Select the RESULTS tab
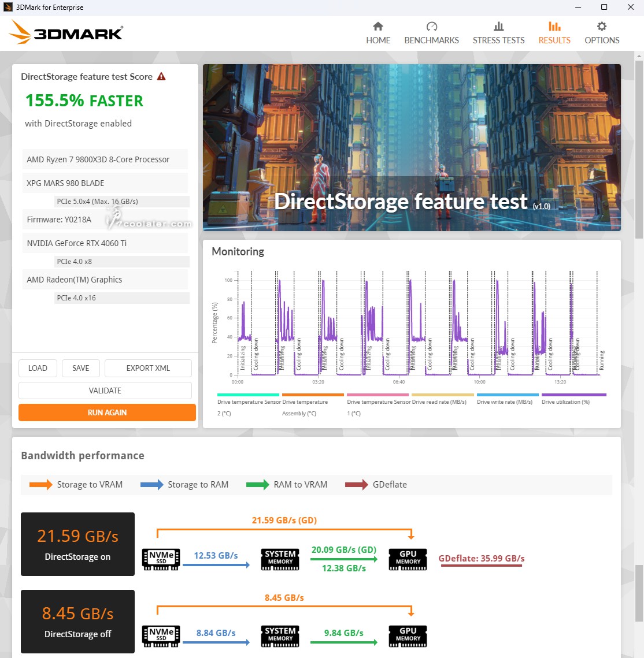 click(554, 33)
